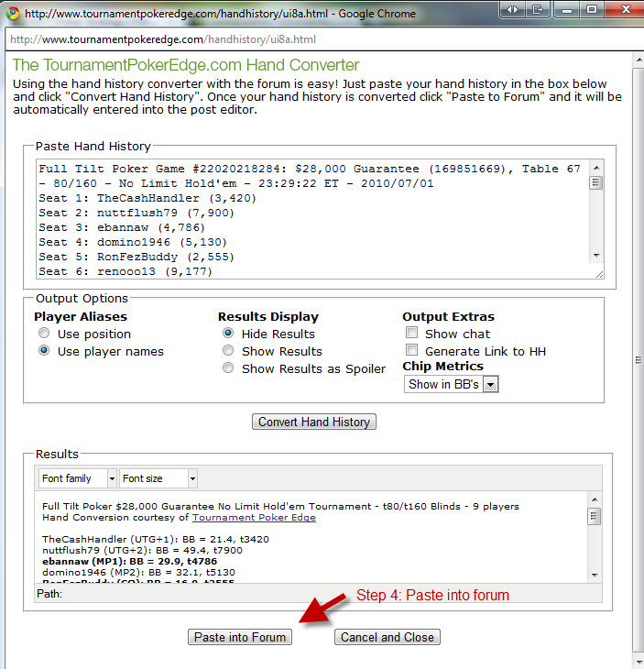Click the address bar URL
644x669 pixels.
click(x=163, y=39)
